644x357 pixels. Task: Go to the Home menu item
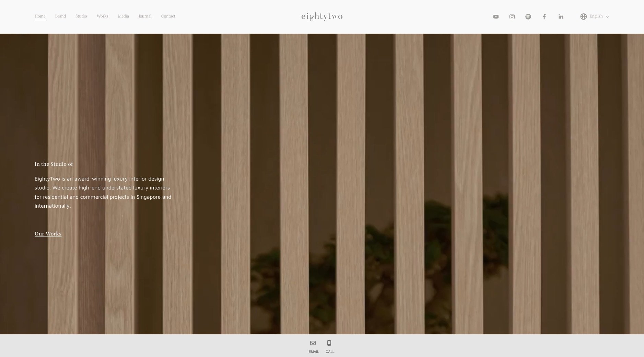click(x=40, y=16)
